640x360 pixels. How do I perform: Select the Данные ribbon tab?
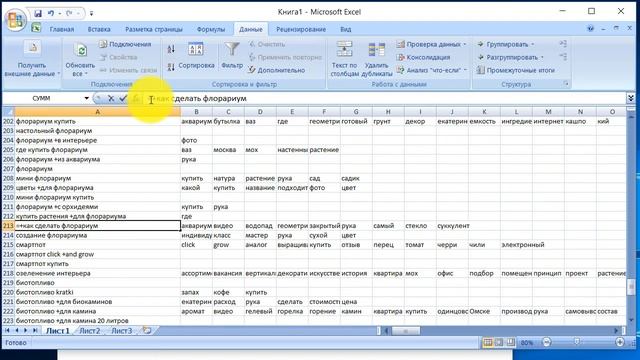point(251,29)
